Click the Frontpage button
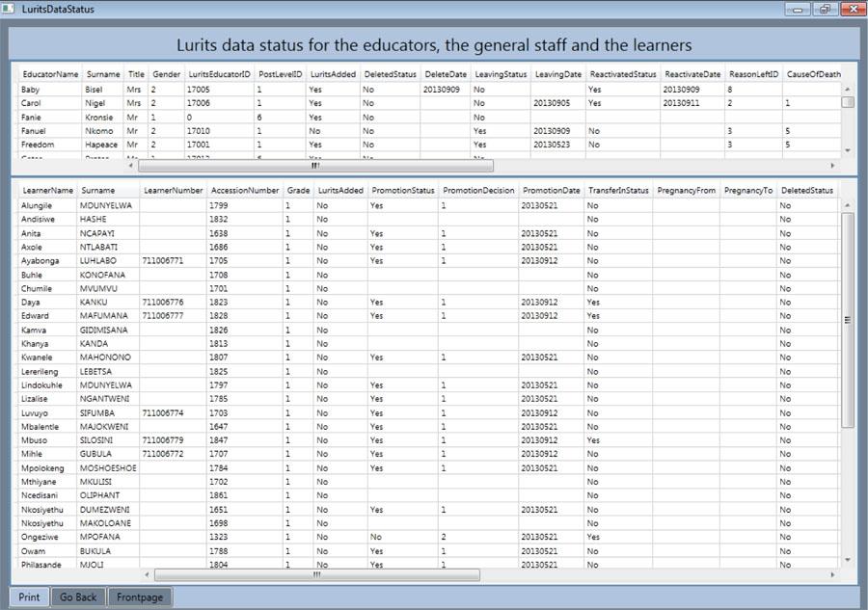This screenshot has height=610, width=868. (x=139, y=597)
